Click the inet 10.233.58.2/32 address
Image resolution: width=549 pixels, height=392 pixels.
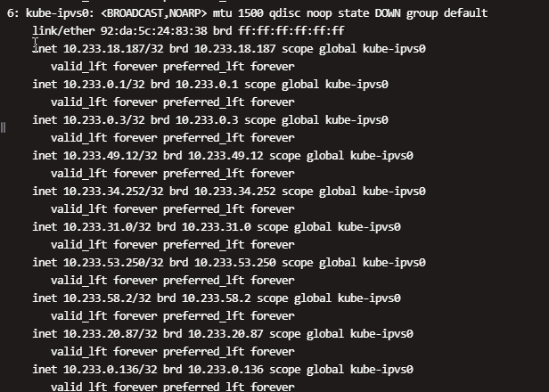92,298
